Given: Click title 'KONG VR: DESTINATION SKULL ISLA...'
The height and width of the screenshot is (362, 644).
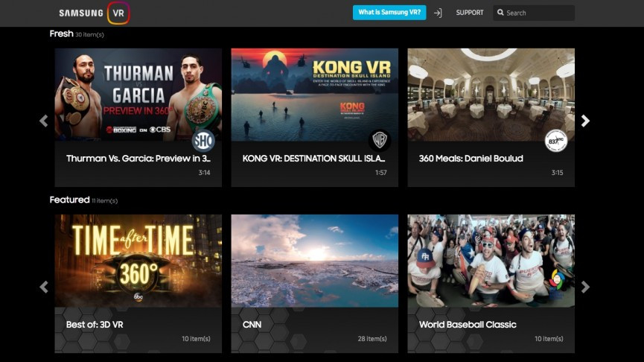Looking at the screenshot, I should point(314,159).
